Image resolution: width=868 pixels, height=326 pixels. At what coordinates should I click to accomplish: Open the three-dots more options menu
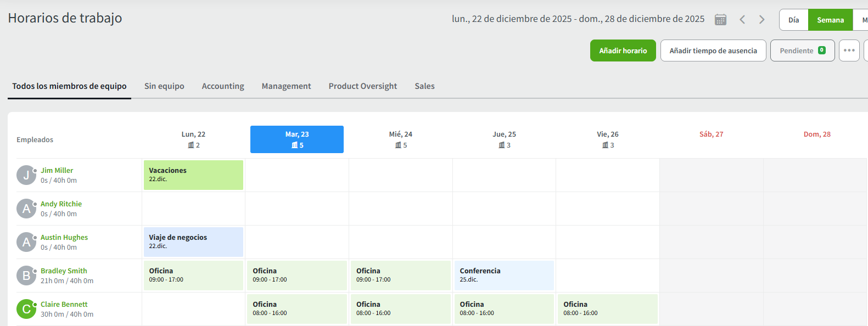click(x=849, y=50)
